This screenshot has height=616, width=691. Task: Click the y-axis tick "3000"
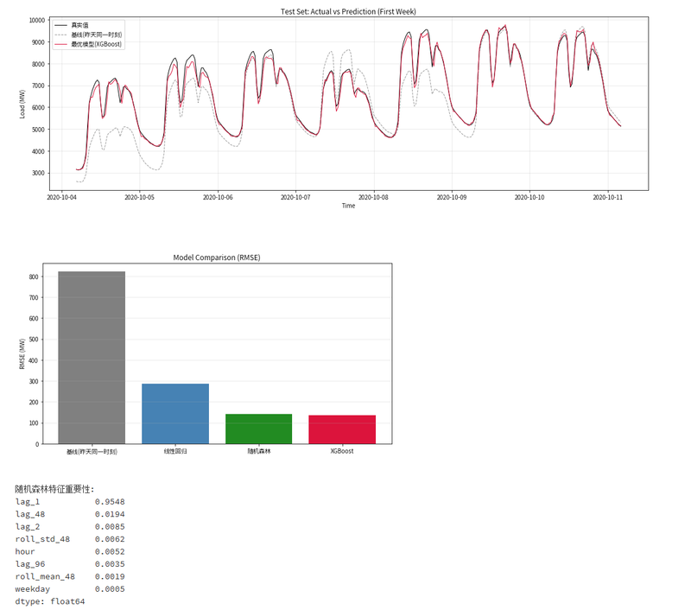tap(38, 174)
